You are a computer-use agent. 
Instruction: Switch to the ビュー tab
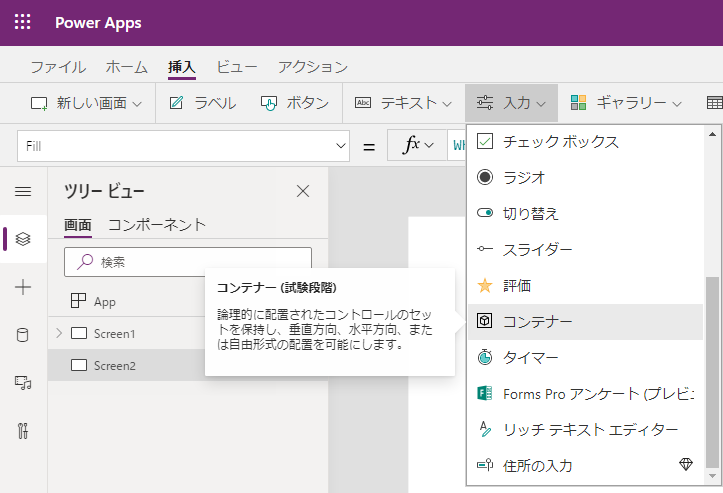(x=237, y=67)
